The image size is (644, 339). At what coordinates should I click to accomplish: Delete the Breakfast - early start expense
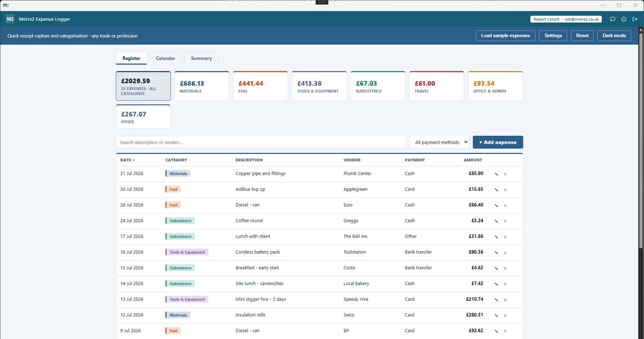click(x=505, y=268)
